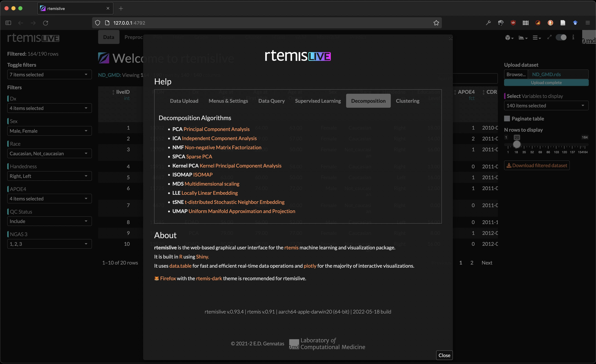Viewport: 596px width, 364px height.
Task: Toggle the dark mode switch in header
Action: 561,37
